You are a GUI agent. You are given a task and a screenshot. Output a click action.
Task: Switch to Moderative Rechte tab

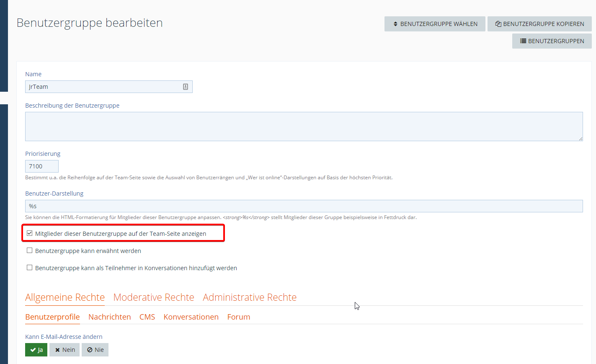pyautogui.click(x=154, y=297)
